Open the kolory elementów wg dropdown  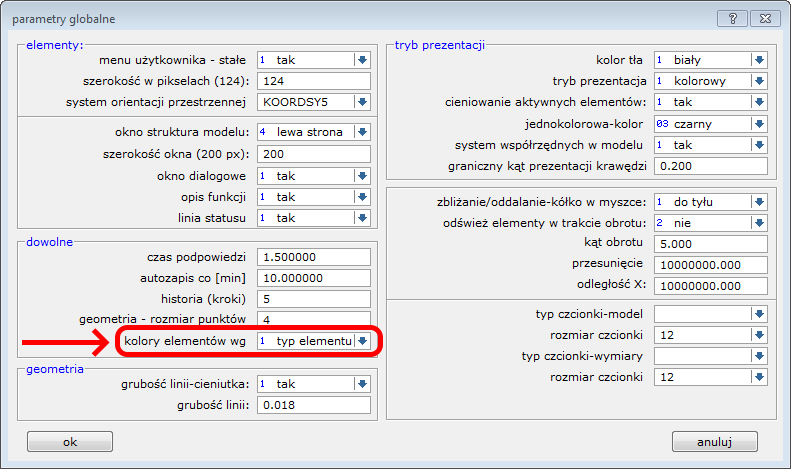pyautogui.click(x=362, y=341)
